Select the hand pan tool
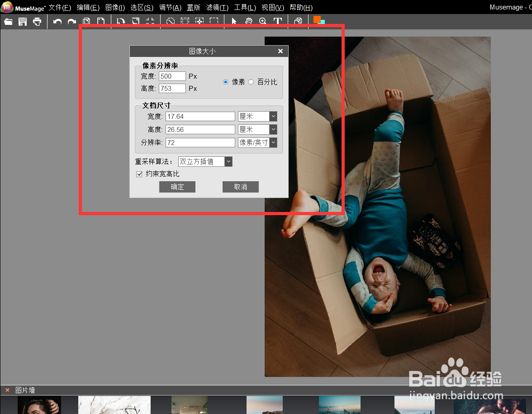This screenshot has width=532, height=414. [249, 21]
